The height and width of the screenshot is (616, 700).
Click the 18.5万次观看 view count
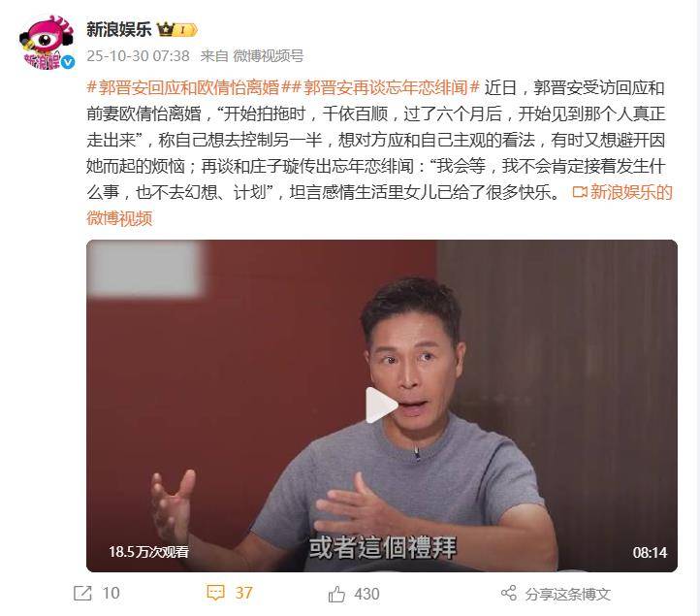tap(148, 552)
